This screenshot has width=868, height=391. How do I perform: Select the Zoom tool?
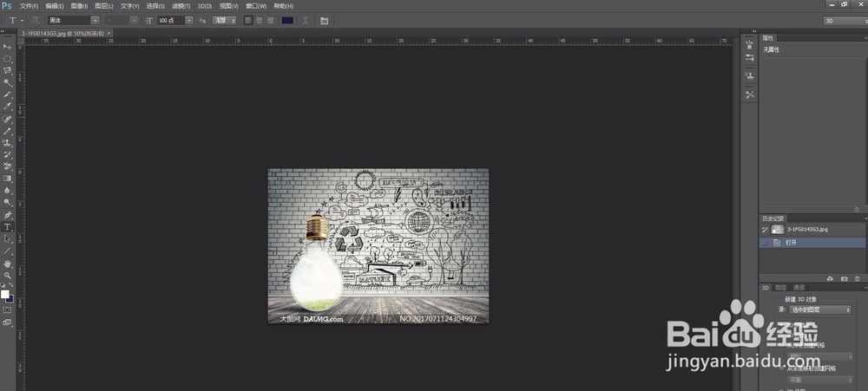(x=8, y=275)
